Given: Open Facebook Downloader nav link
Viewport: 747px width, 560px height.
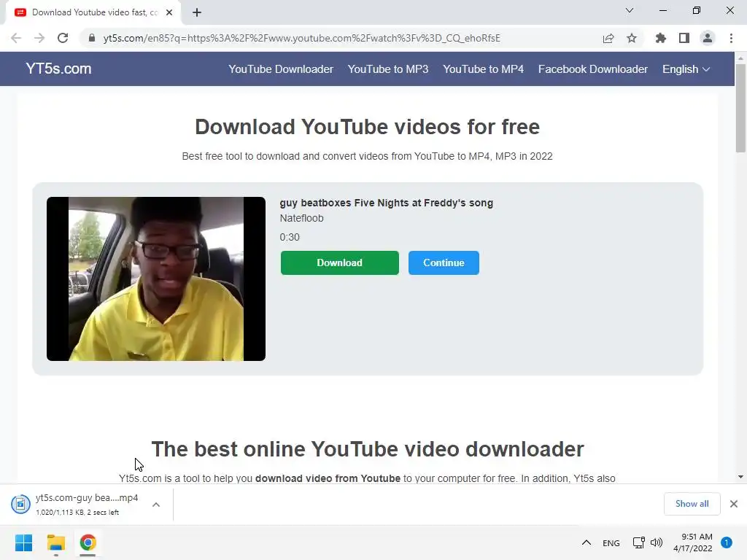Looking at the screenshot, I should (593, 69).
